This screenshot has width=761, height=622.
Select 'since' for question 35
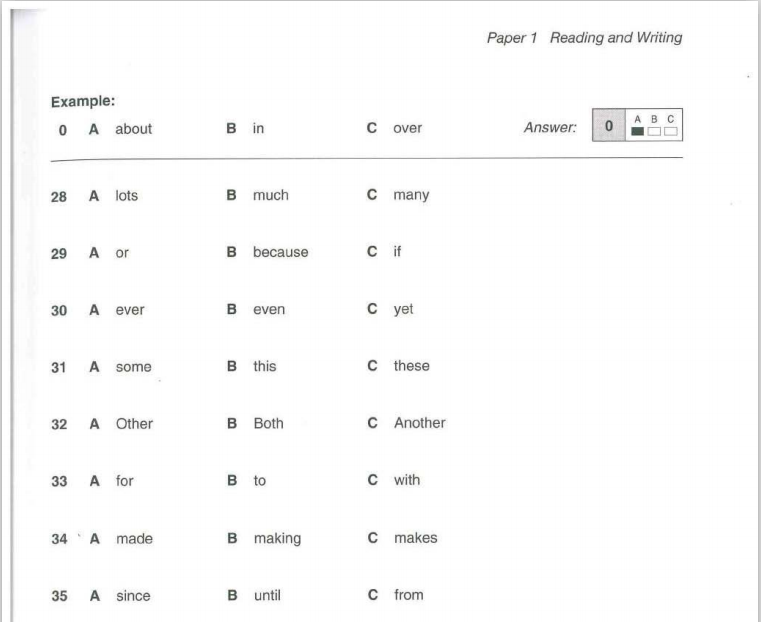(x=133, y=596)
